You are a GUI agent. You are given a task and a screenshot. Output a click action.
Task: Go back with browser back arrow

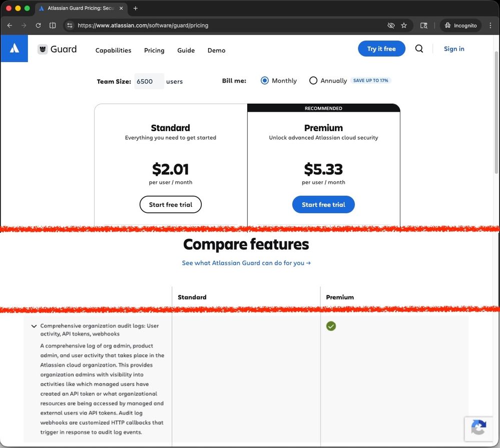click(10, 26)
